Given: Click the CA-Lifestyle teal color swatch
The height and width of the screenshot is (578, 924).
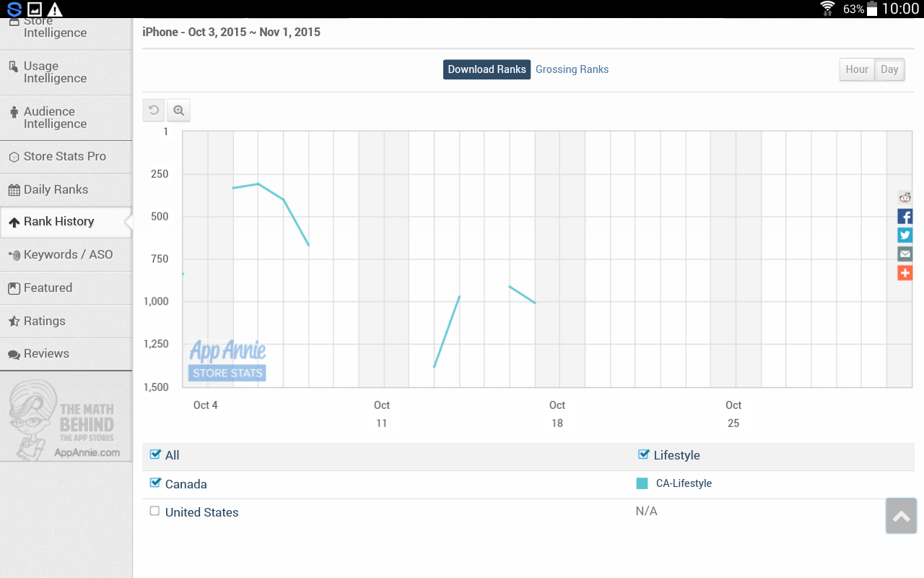Looking at the screenshot, I should [642, 483].
